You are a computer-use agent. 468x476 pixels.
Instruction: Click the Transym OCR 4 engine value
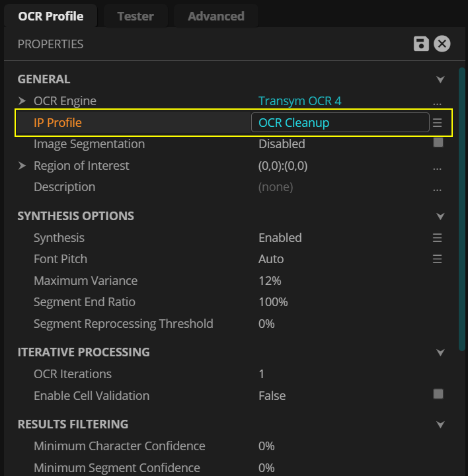pyautogui.click(x=299, y=101)
